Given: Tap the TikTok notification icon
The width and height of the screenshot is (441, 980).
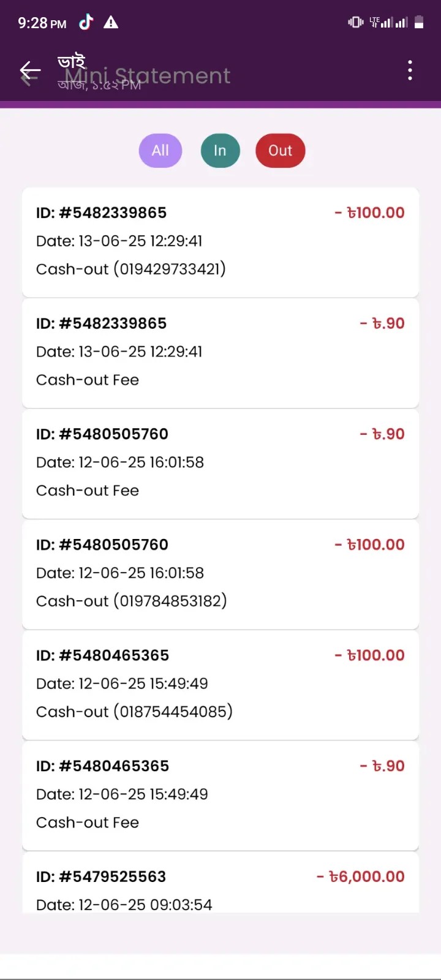Looking at the screenshot, I should (x=86, y=23).
